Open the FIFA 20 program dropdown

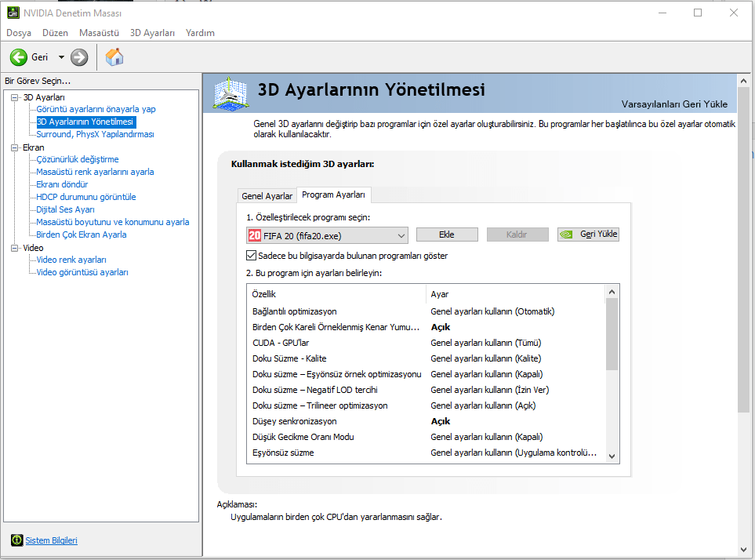327,235
